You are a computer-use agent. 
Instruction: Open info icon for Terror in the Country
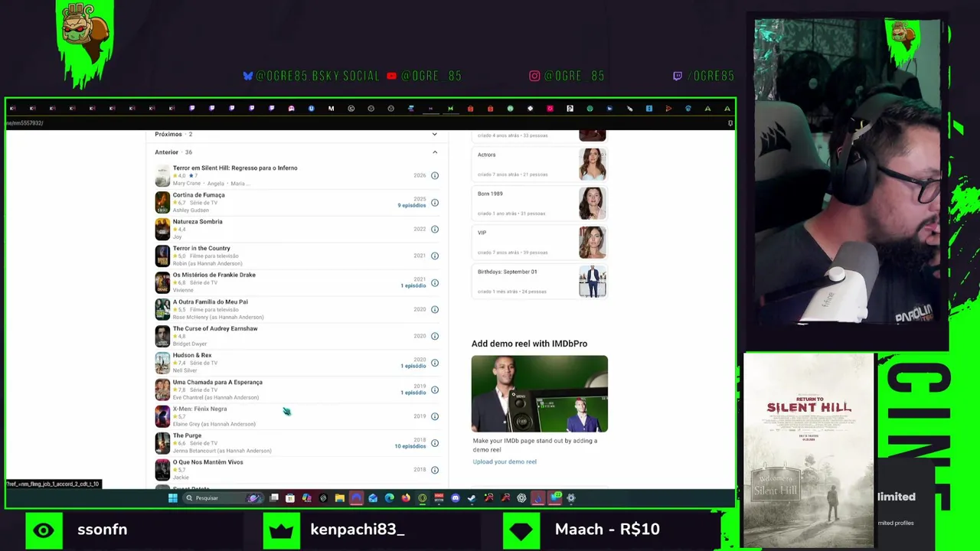coord(435,256)
